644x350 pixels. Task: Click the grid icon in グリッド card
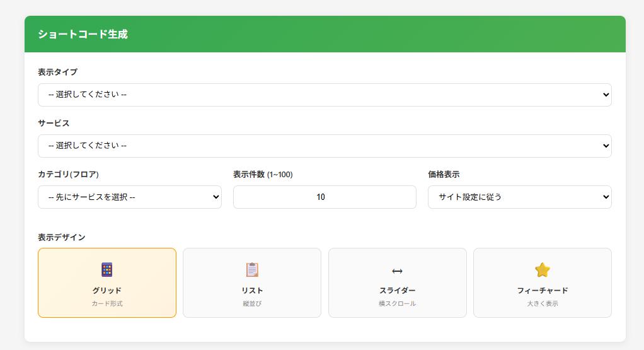[106, 270]
